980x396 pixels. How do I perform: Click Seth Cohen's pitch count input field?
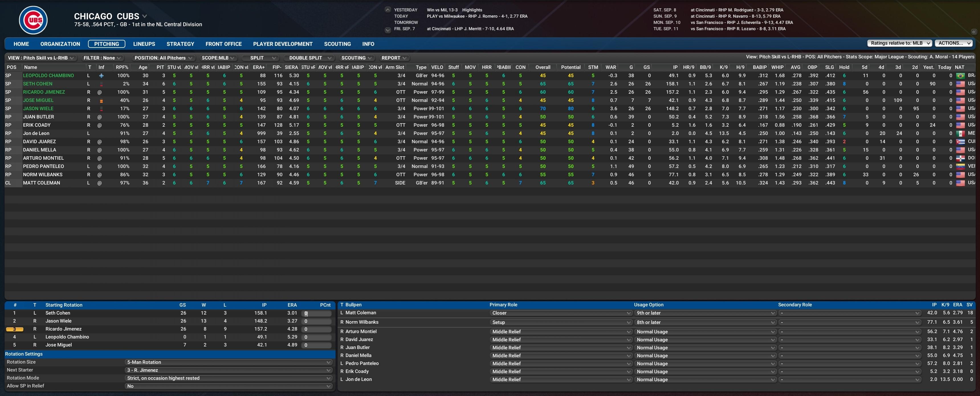317,313
